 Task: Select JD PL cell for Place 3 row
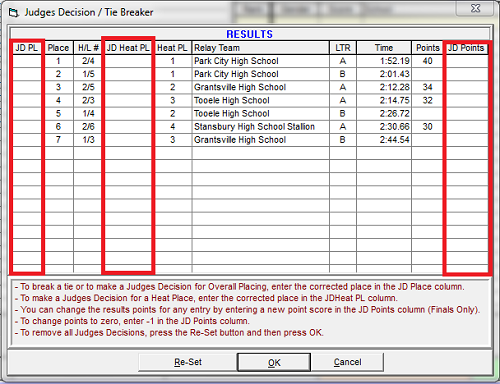(27, 87)
